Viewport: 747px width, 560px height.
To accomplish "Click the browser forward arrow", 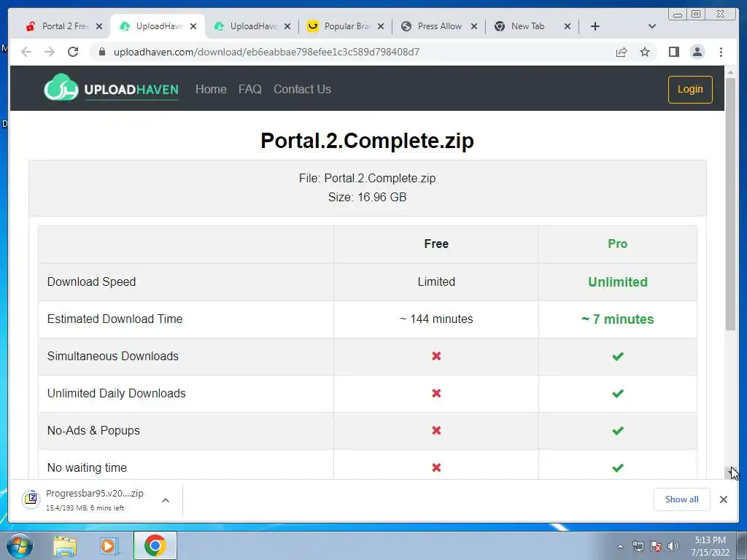I will 50,52.
